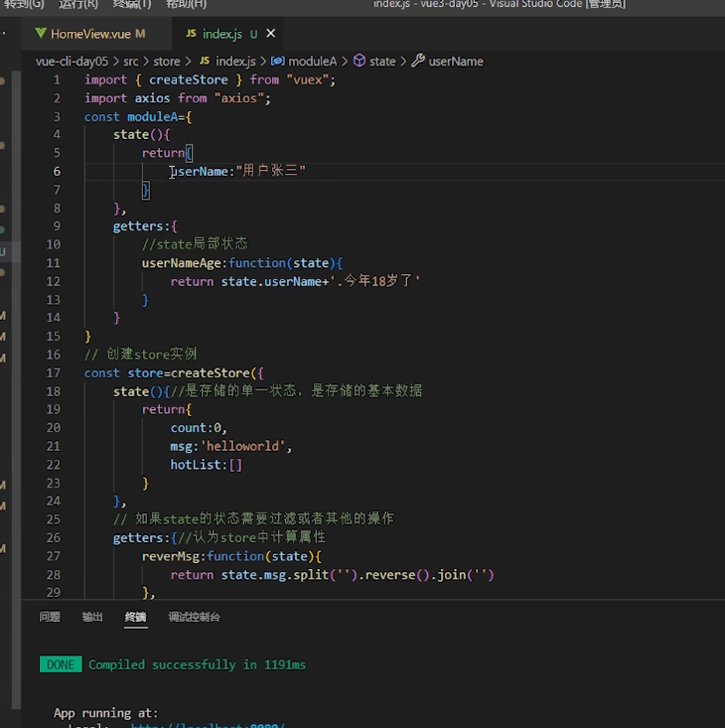Screen dimensions: 725x728
Task: Click the DONE badge in terminal
Action: pos(61,664)
